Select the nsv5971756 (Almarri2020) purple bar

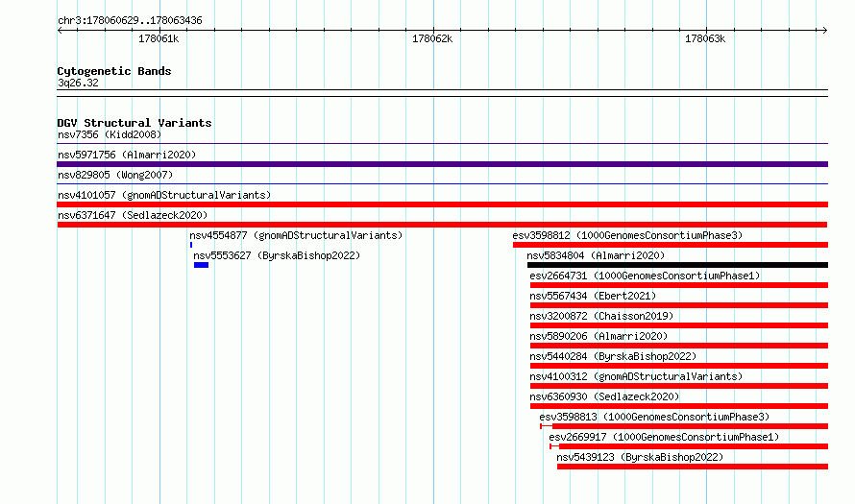click(442, 164)
